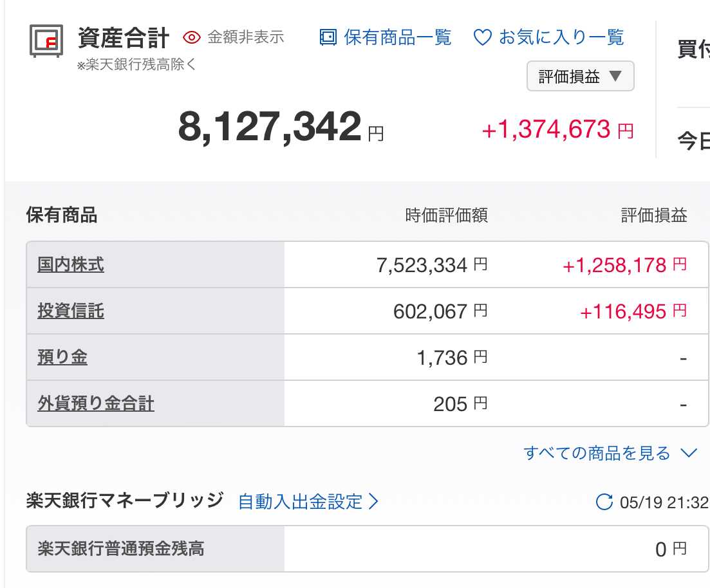Click the 保有商品一覧 list icon
Image resolution: width=710 pixels, height=588 pixels.
[328, 37]
